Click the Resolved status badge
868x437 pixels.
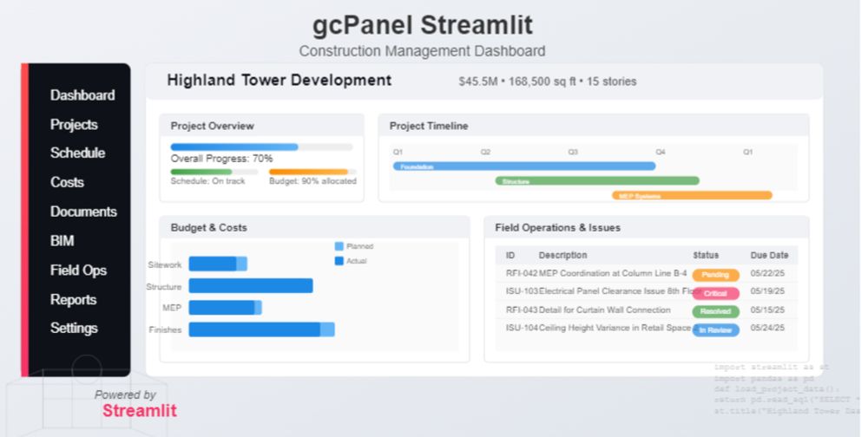[x=715, y=311]
